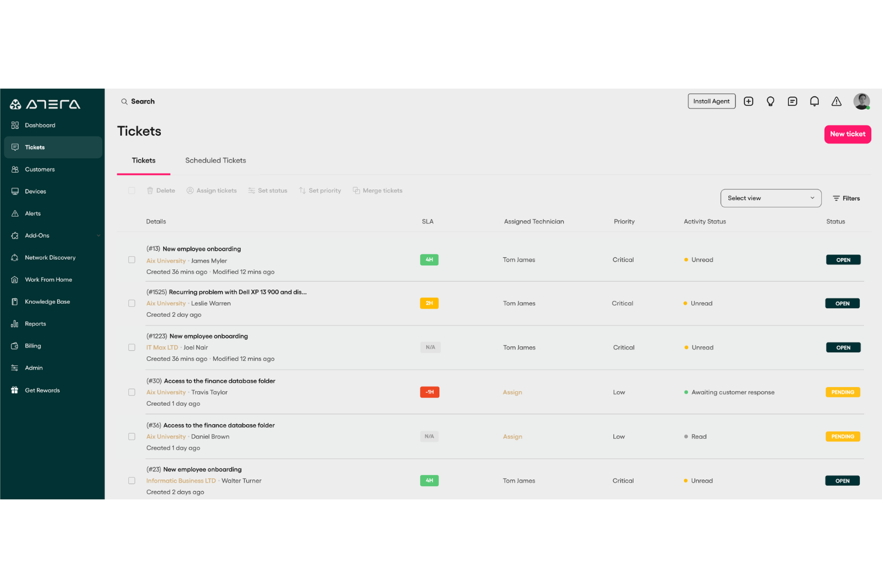
Task: Open the Alerts section in the sidebar
Action: (x=33, y=213)
